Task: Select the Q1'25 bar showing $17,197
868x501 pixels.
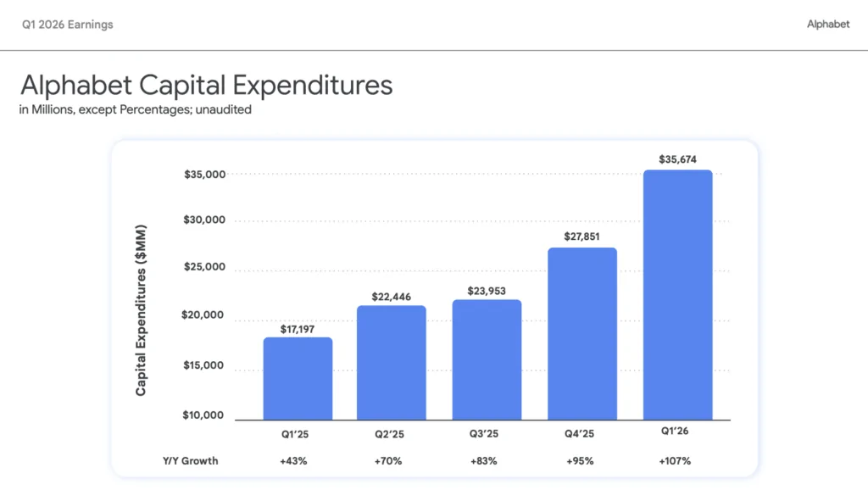Action: point(298,379)
